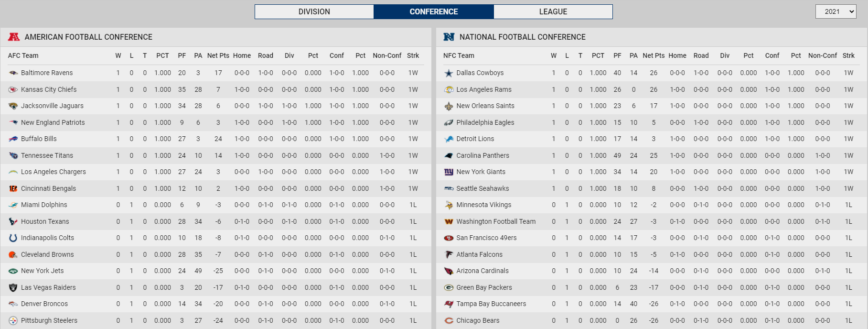Click the Arizona Cardinals logo
The width and height of the screenshot is (868, 329).
(x=449, y=271)
